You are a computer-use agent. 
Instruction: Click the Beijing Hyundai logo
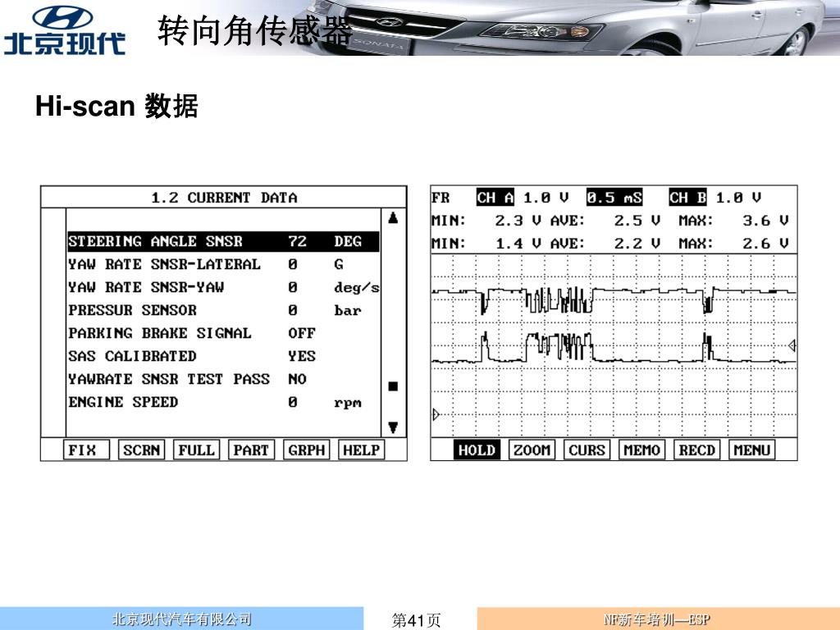64,30
